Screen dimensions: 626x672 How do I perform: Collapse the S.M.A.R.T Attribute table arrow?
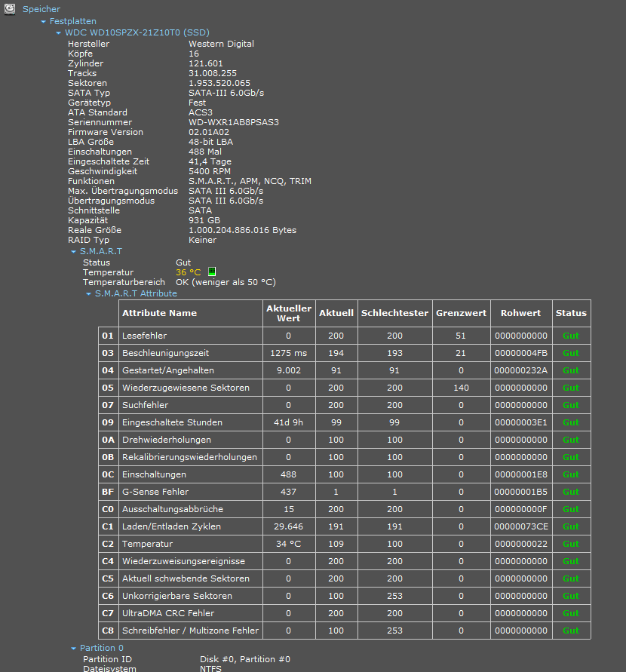click(x=89, y=294)
